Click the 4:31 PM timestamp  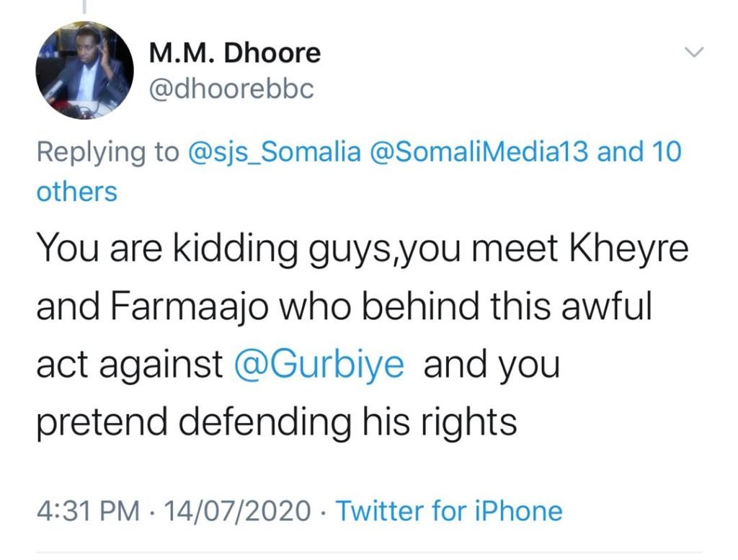(x=86, y=511)
